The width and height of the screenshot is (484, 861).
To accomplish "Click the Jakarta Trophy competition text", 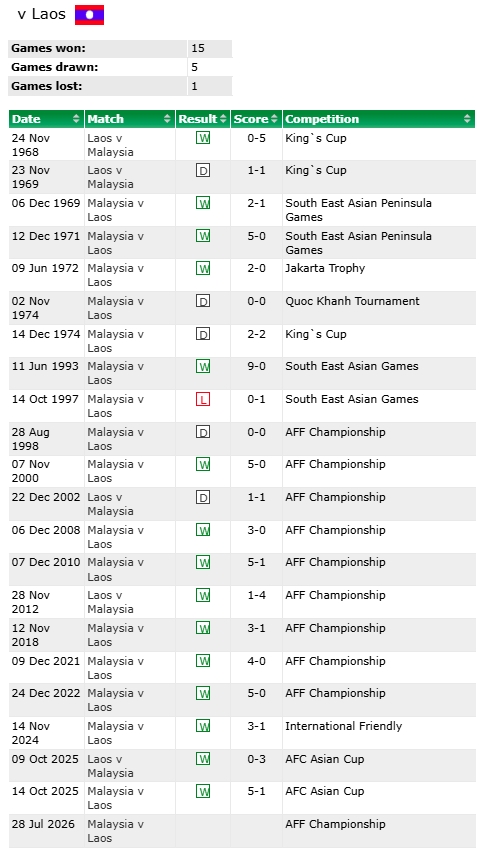I will (325, 269).
